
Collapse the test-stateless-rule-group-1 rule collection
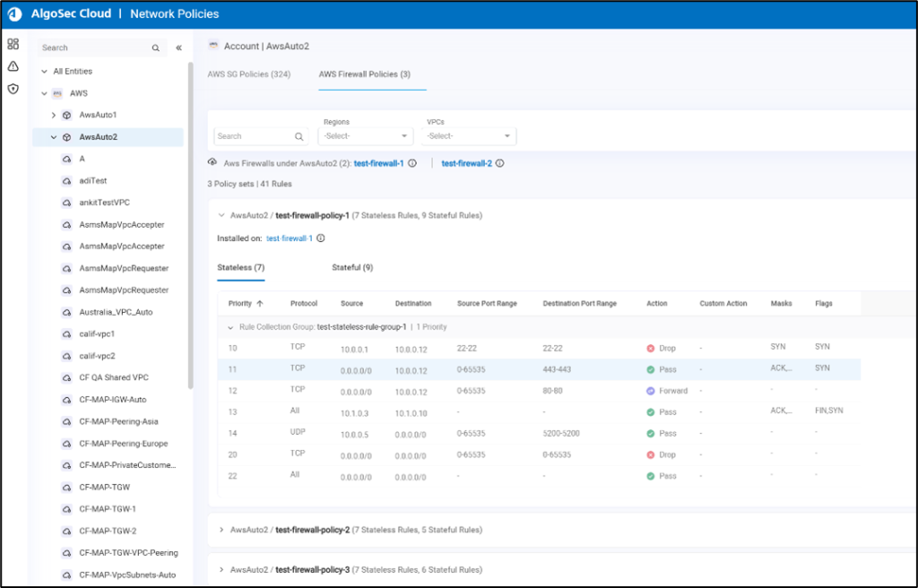click(x=230, y=327)
